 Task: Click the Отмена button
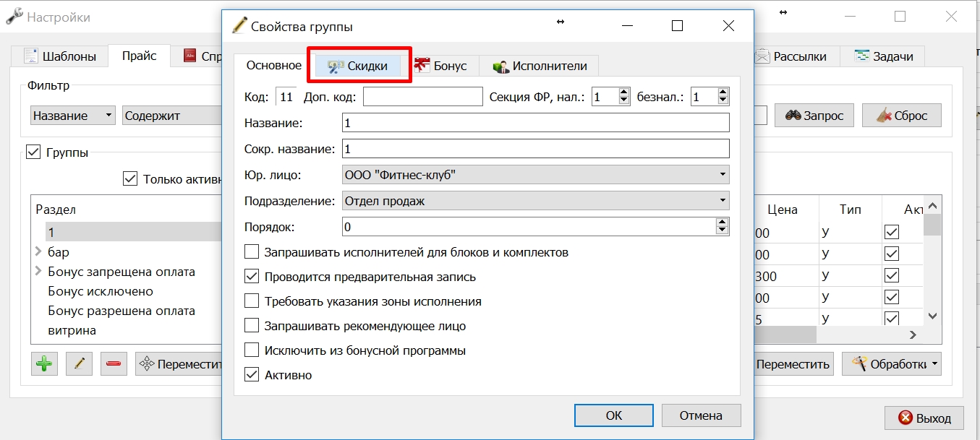pyautogui.click(x=701, y=415)
